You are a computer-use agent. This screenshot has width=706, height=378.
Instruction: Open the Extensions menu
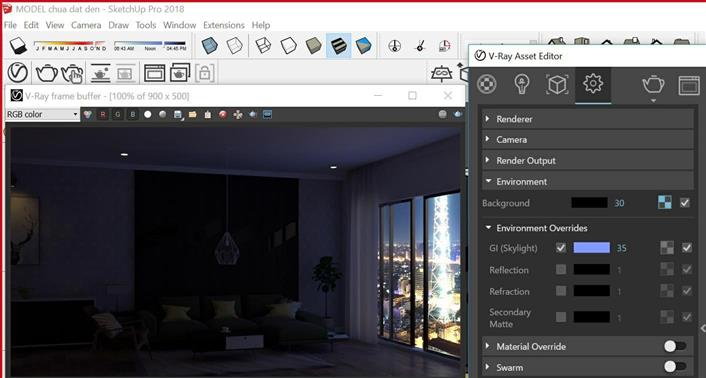coord(224,25)
